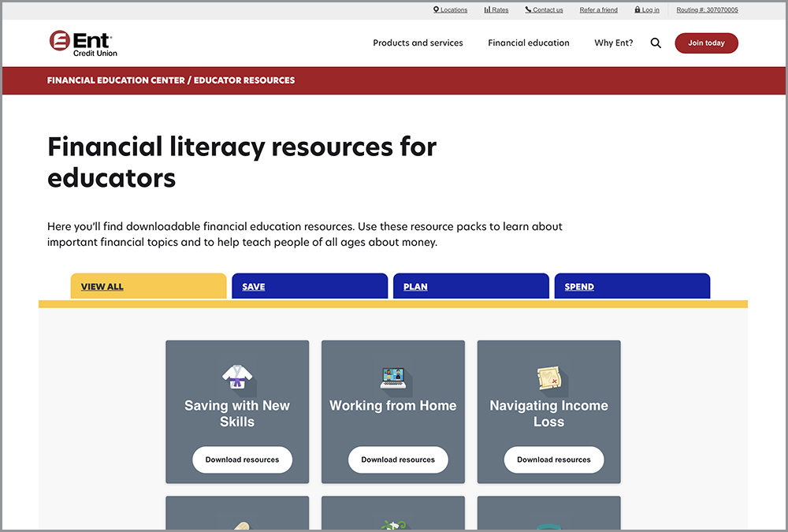Click the Ent Credit Union logo
The image size is (788, 532).
pos(83,43)
